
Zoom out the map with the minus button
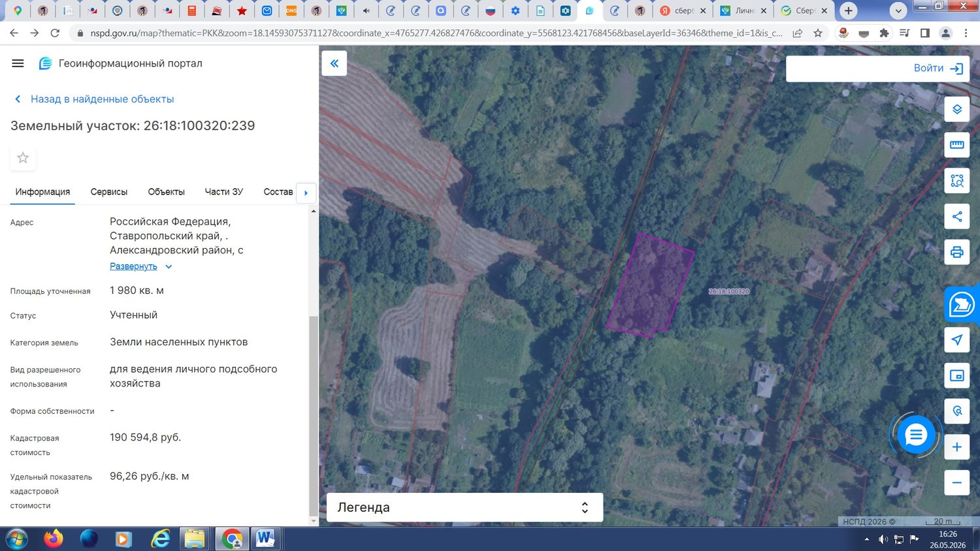957,482
